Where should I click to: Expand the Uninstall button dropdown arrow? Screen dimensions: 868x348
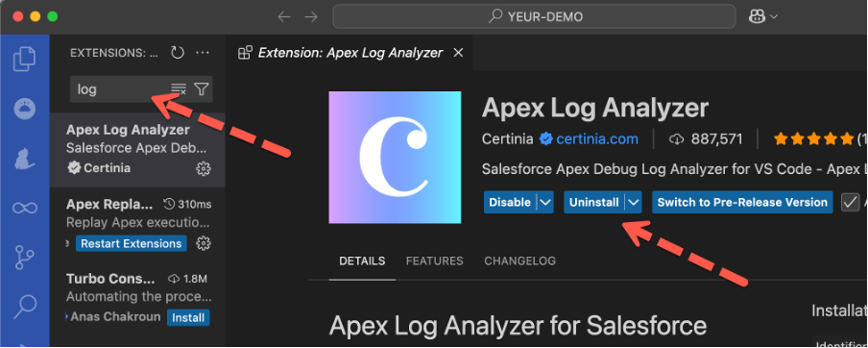click(634, 203)
